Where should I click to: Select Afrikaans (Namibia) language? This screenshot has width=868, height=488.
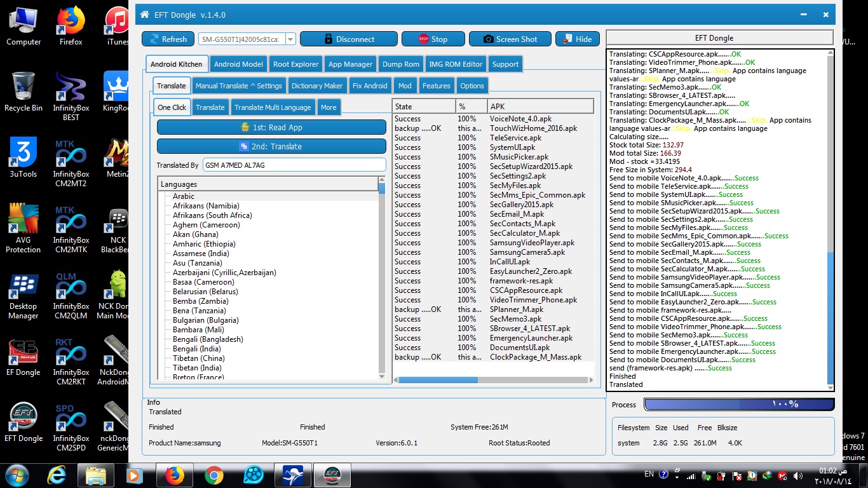coord(206,206)
